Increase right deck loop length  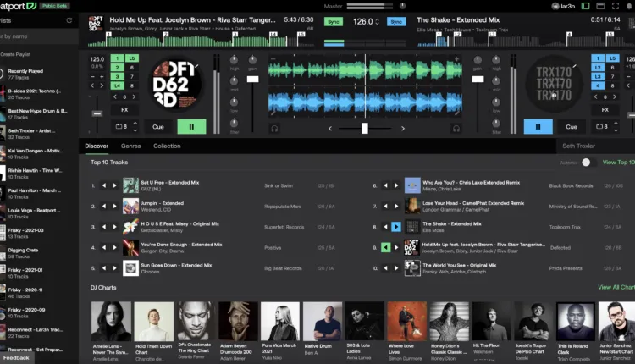(x=616, y=123)
